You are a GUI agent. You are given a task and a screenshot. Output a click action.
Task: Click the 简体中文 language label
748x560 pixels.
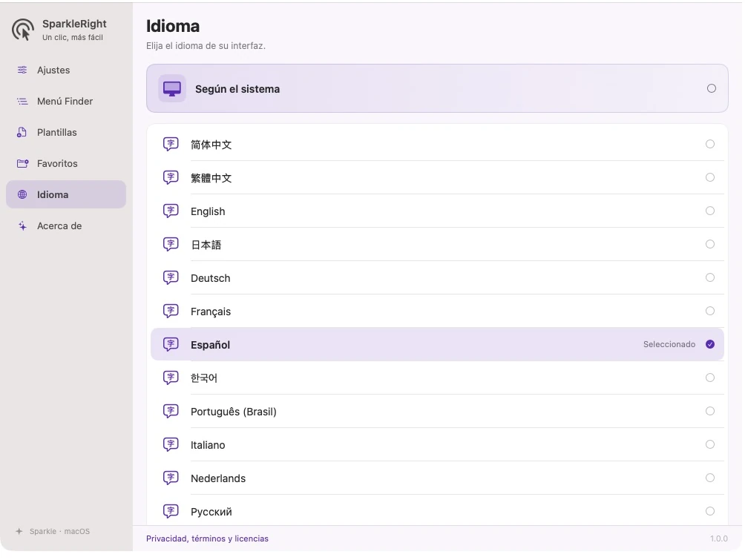point(211,145)
